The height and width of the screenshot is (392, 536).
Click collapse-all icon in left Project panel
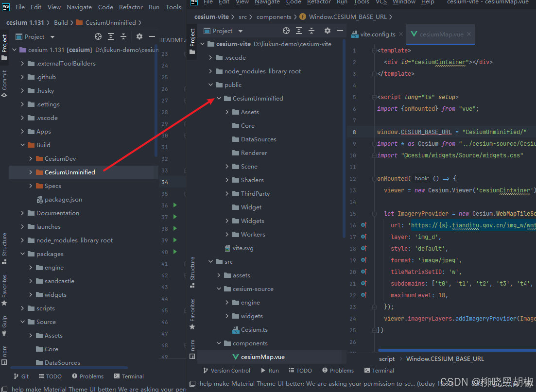pyautogui.click(x=123, y=36)
